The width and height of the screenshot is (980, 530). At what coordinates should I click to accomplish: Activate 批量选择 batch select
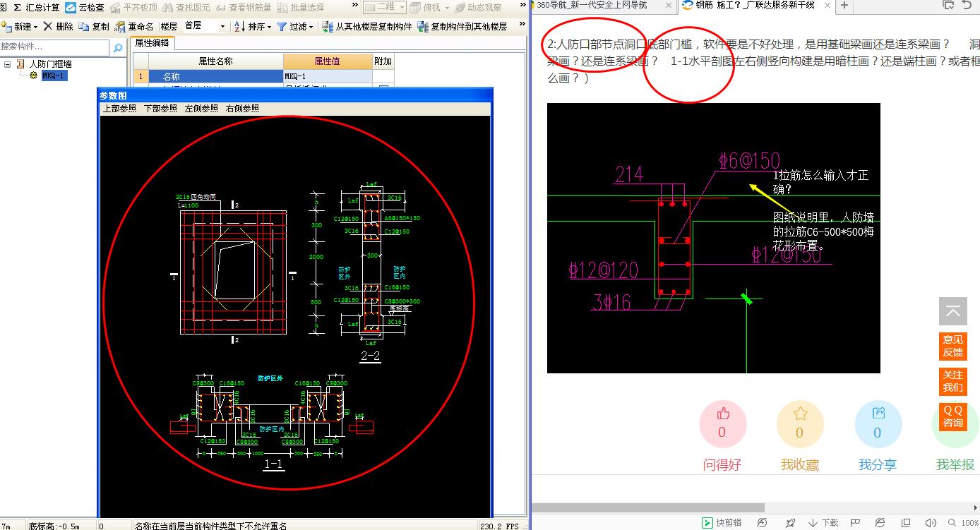(x=301, y=7)
